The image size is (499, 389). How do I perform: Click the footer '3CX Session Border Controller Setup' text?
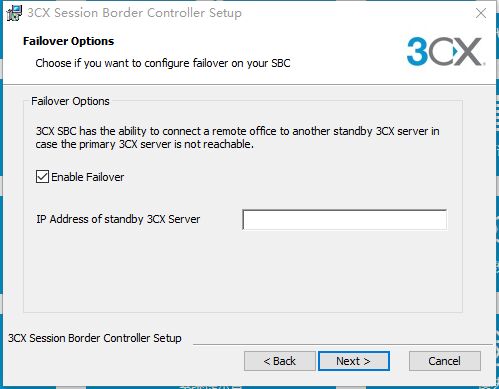tap(95, 338)
